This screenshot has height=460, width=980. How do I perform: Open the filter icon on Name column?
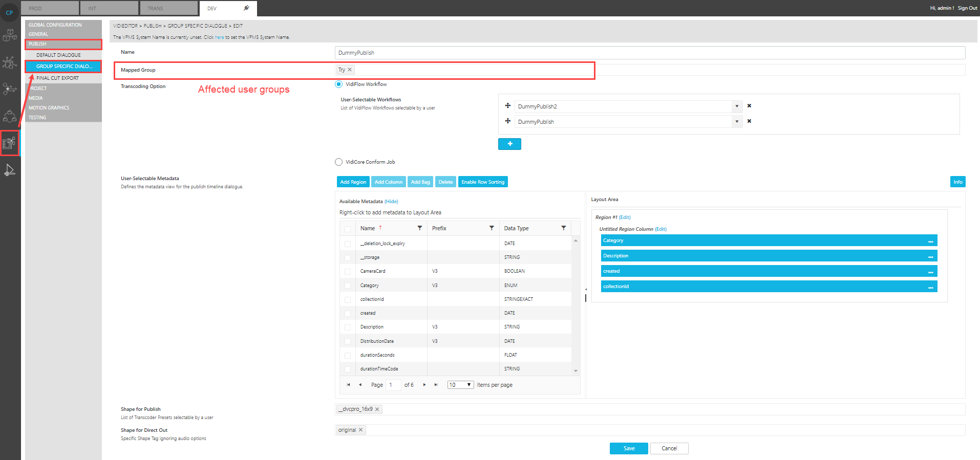click(x=420, y=228)
